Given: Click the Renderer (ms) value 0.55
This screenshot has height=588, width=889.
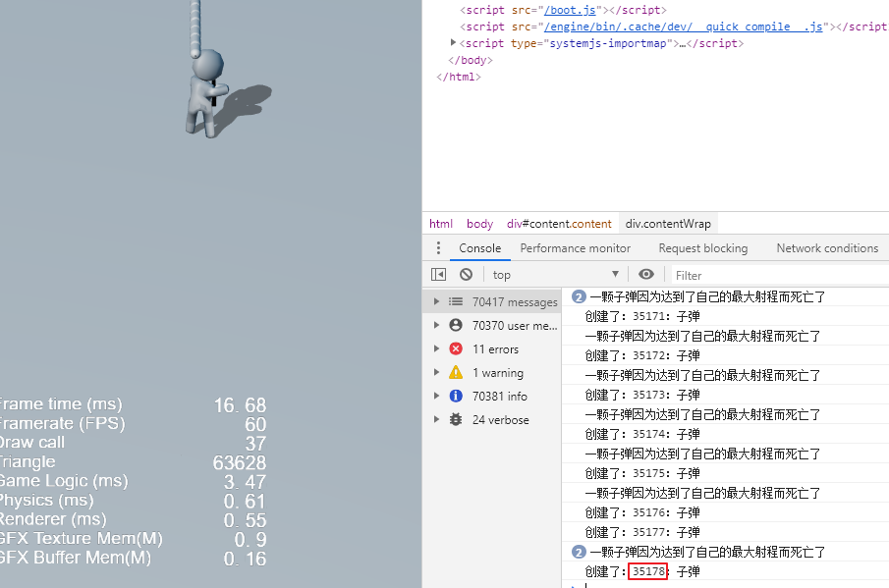Looking at the screenshot, I should (245, 520).
